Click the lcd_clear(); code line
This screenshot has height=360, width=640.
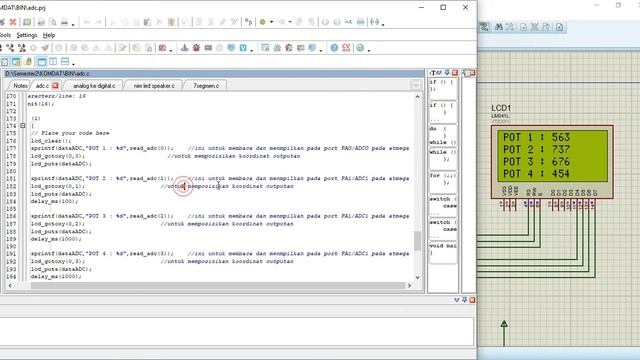(51, 141)
